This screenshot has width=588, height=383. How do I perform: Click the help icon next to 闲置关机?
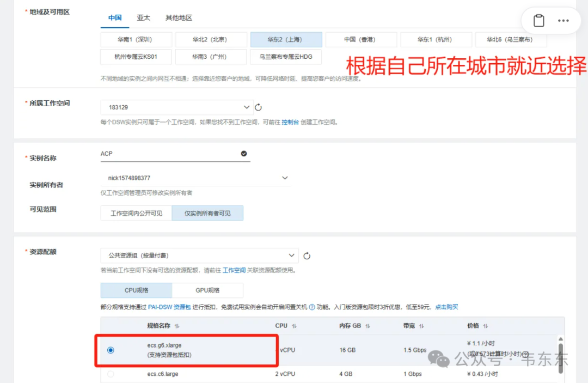tap(311, 307)
